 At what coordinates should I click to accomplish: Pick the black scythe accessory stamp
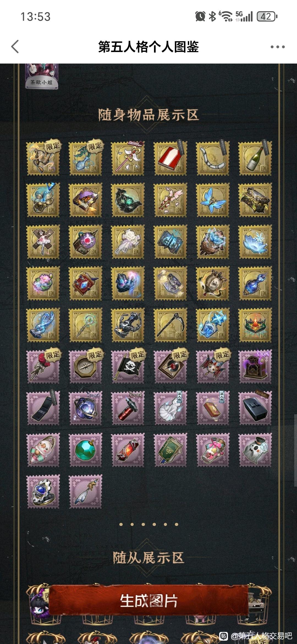170,325
